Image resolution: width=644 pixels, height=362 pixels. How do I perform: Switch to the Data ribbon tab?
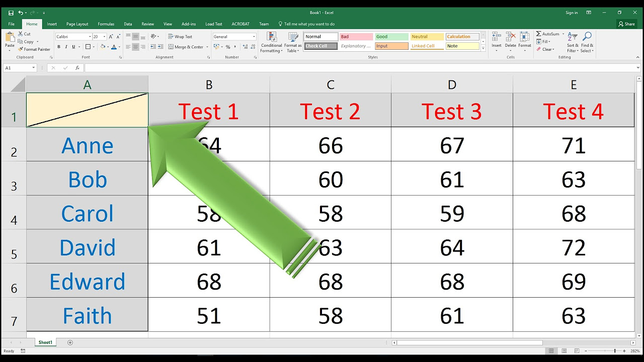pyautogui.click(x=128, y=24)
